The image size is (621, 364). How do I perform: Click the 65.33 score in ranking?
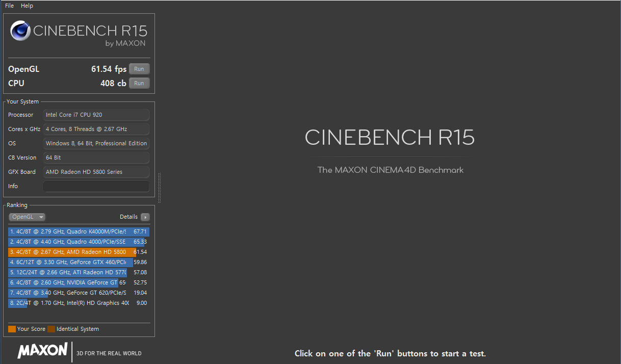pos(140,242)
